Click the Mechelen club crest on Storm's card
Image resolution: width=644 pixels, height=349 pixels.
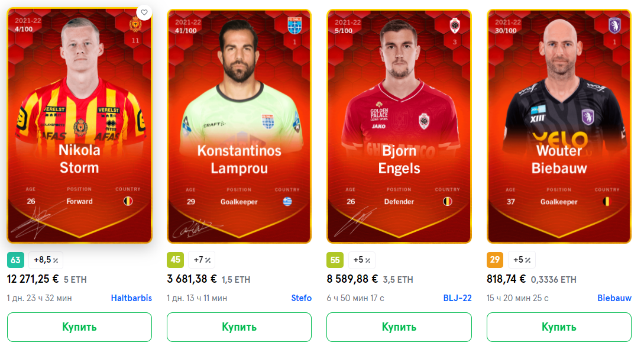[135, 25]
